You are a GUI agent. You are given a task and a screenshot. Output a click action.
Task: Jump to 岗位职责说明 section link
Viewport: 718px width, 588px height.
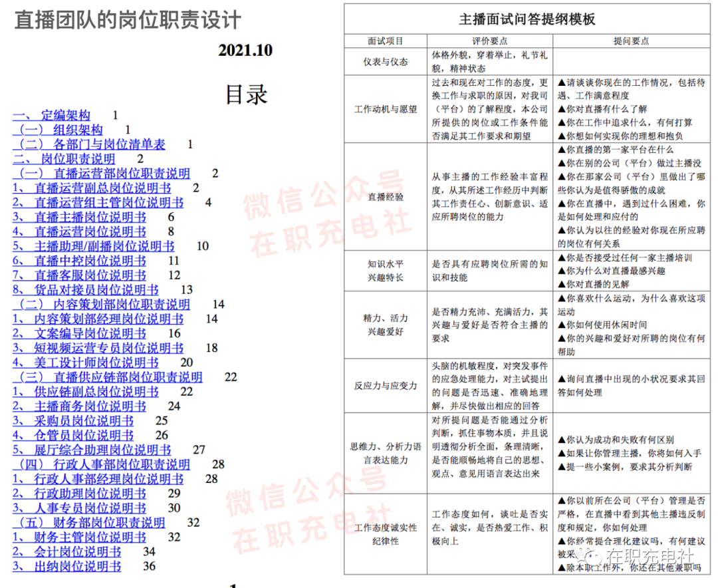tap(64, 159)
